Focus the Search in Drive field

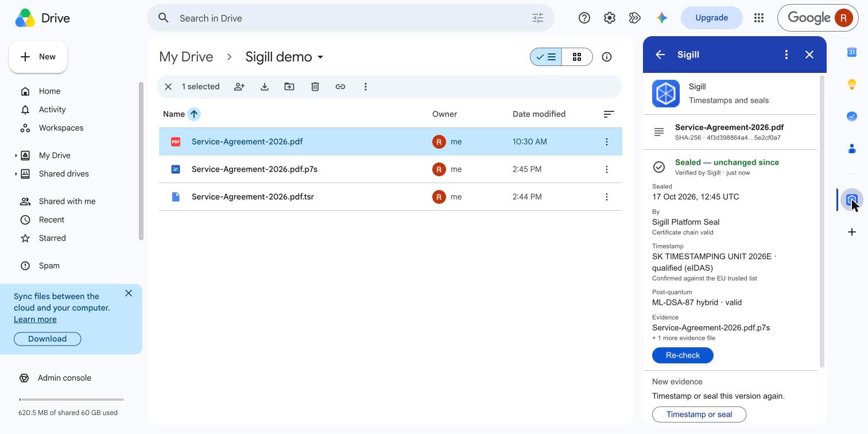(x=351, y=18)
